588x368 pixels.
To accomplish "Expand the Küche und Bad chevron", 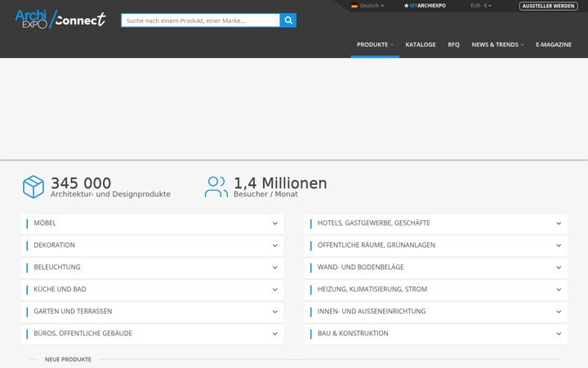I will [275, 289].
